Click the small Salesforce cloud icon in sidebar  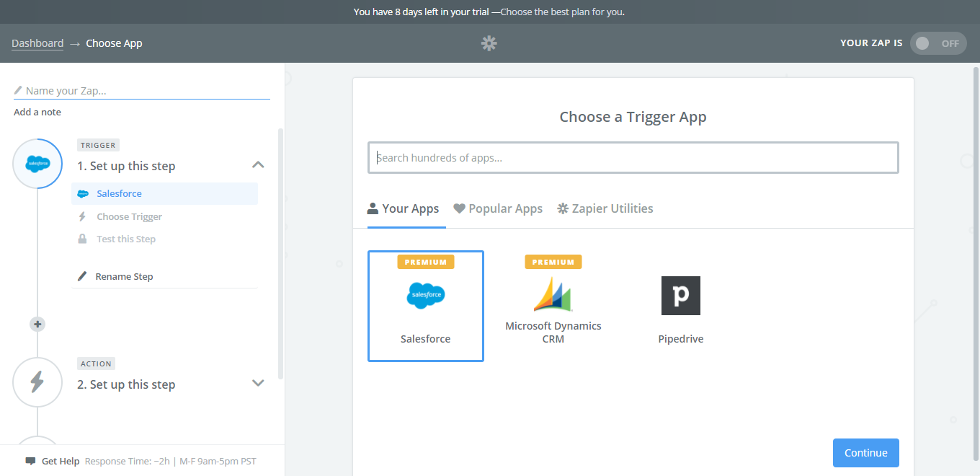click(83, 194)
